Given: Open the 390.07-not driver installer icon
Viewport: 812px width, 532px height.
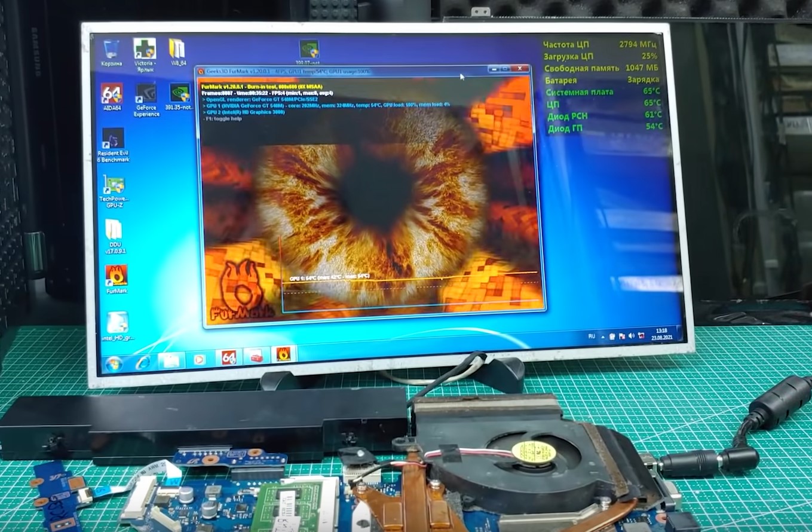Looking at the screenshot, I should [308, 51].
